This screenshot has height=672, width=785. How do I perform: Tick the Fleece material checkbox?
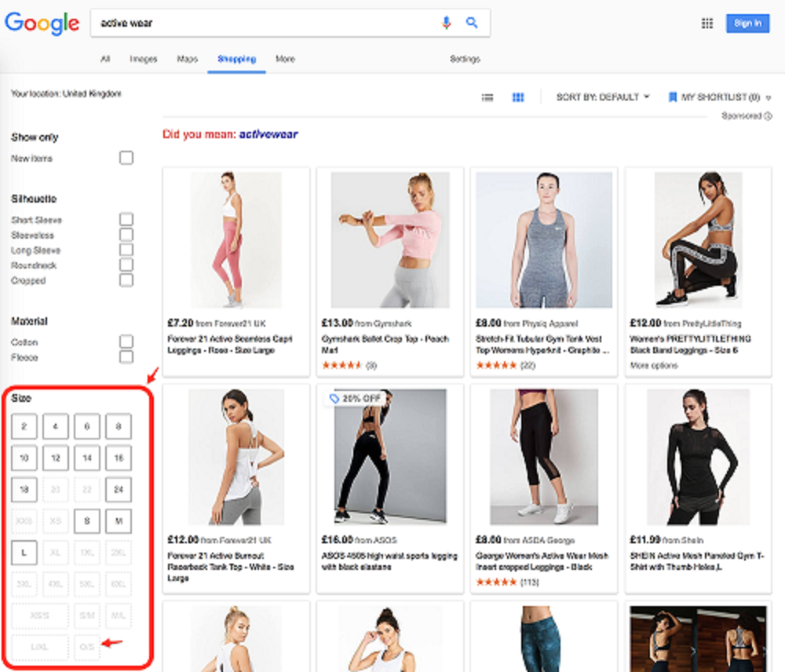(126, 357)
